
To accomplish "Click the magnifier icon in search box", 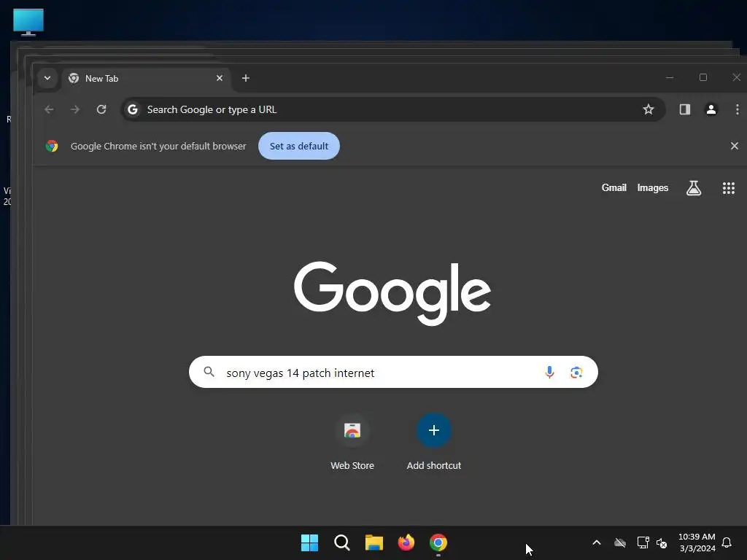I will (x=209, y=372).
